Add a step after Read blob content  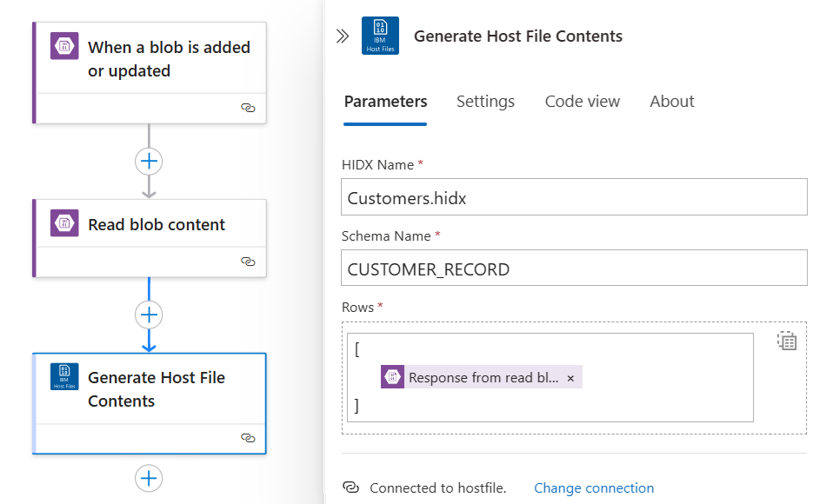pos(149,314)
